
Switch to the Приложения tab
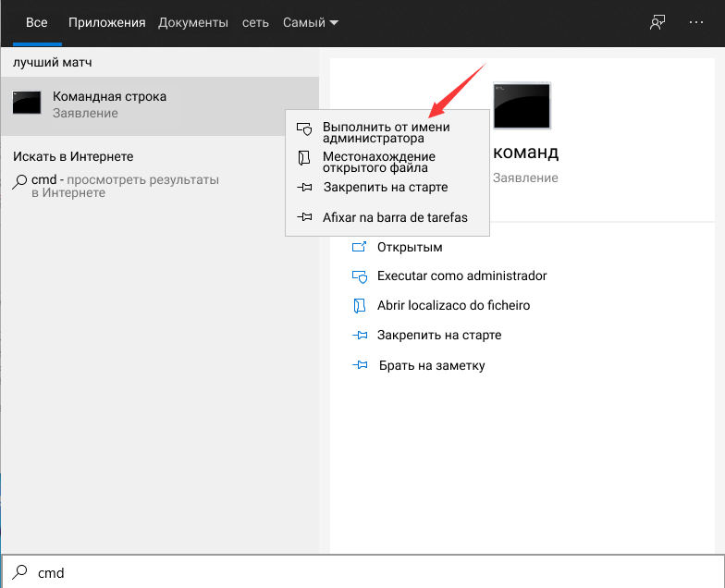(107, 22)
